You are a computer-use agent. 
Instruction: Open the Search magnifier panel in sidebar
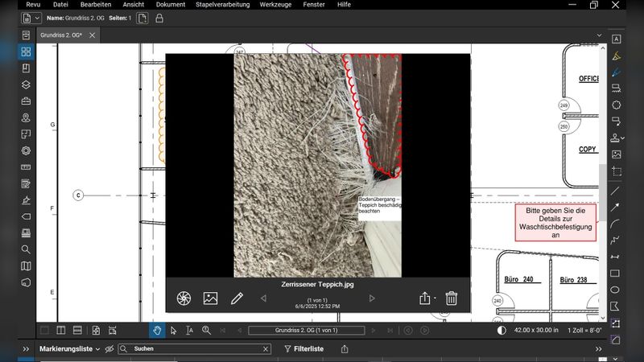point(26,249)
